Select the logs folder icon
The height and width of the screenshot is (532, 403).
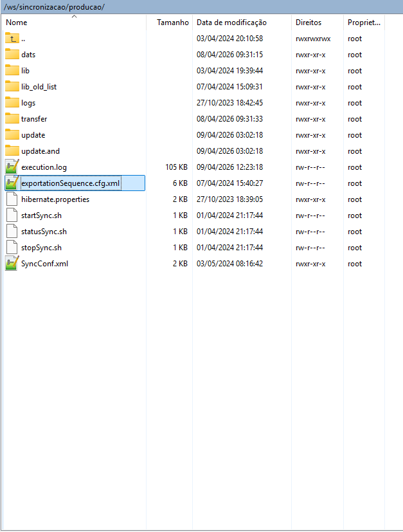click(x=12, y=103)
